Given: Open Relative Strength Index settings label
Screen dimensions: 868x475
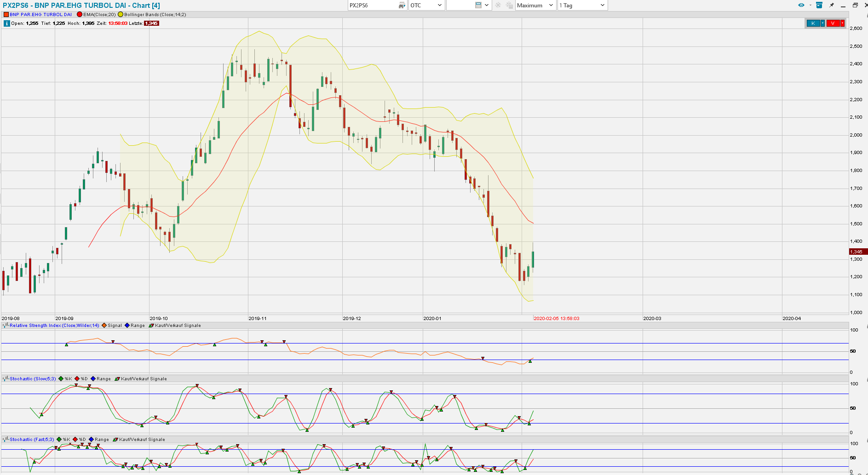Looking at the screenshot, I should [54, 326].
